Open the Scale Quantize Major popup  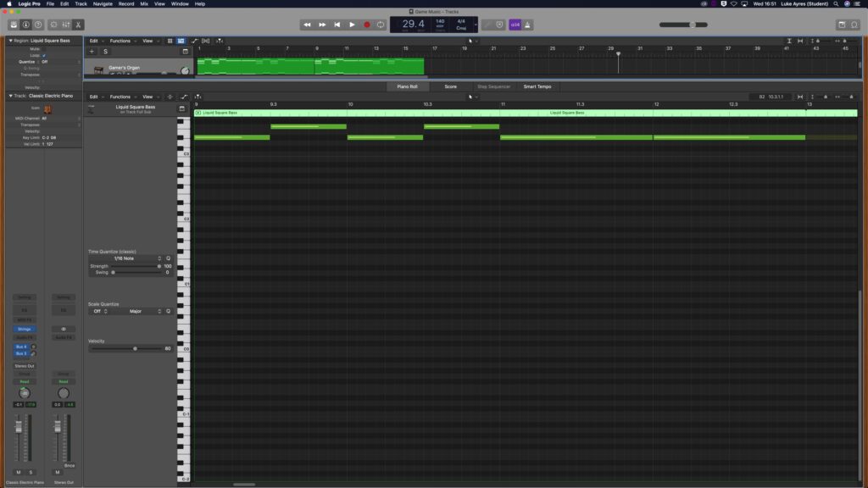coord(137,312)
